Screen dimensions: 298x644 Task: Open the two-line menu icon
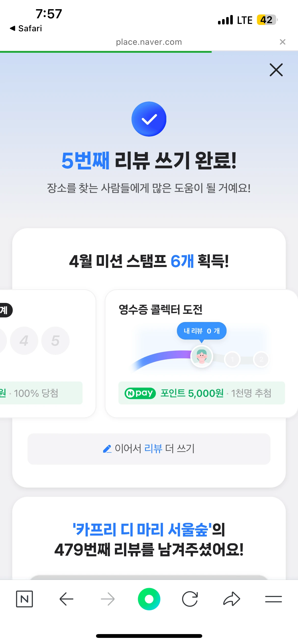click(273, 599)
